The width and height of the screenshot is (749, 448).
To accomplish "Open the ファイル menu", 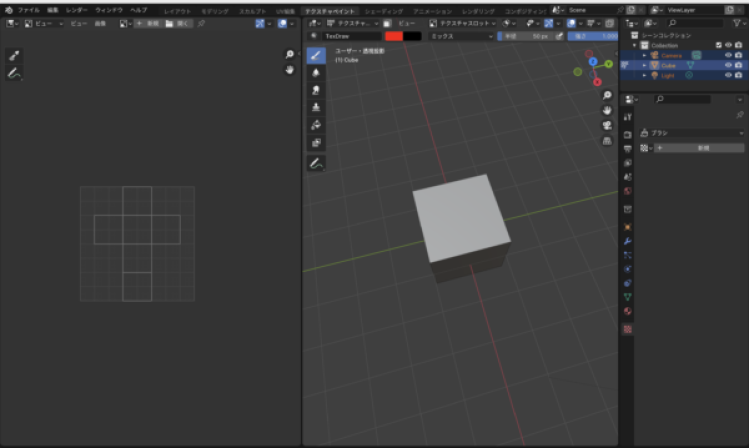I will 28,9.
